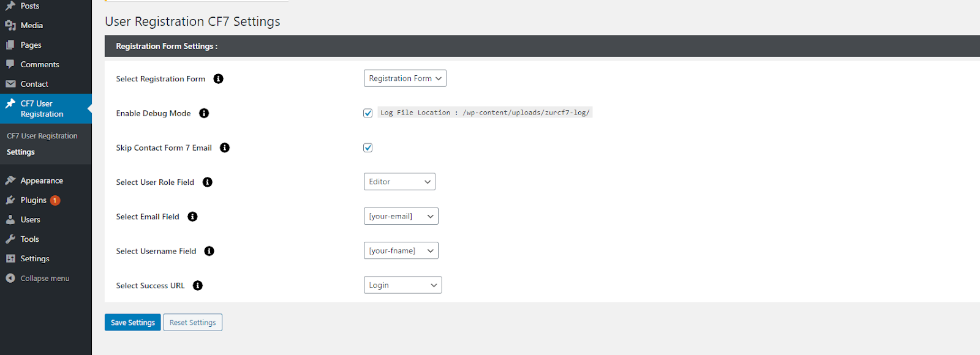Click info icon next to Enable Debug Mode
Image resolution: width=980 pixels, height=355 pixels.
pos(204,113)
